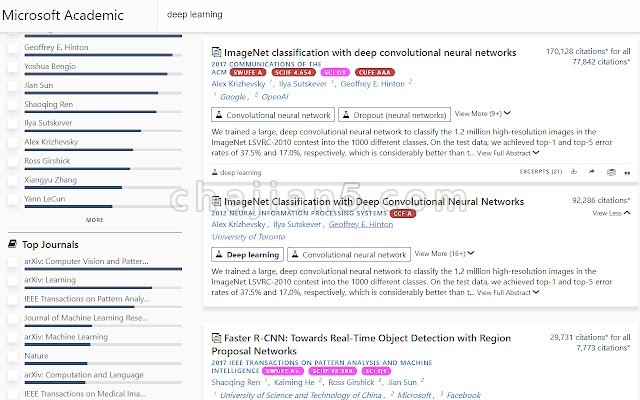The height and width of the screenshot is (400, 640).
Task: Check the Nature journal filter
Action: click(13, 356)
